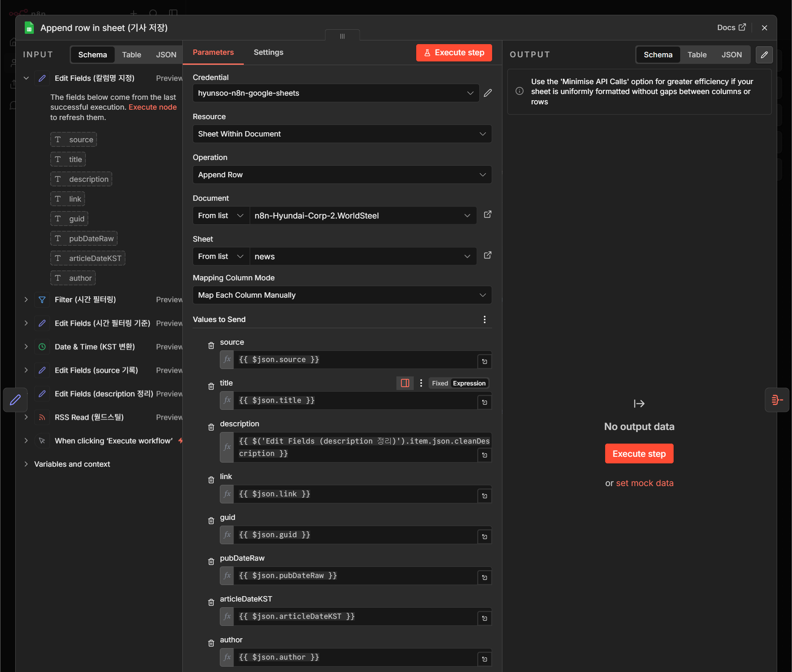Switch input view to Schema
Viewport: 792px width, 672px height.
pos(92,55)
